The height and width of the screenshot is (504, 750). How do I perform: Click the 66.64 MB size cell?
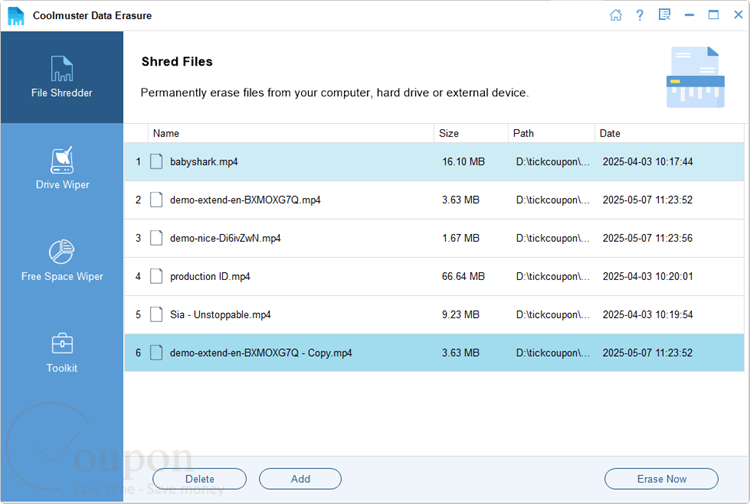click(463, 276)
